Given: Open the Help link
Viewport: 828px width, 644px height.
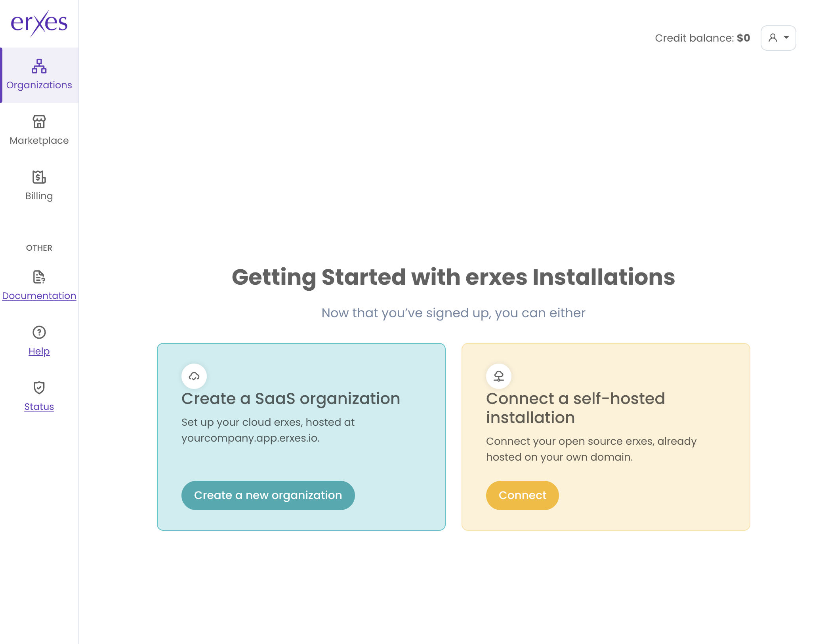Looking at the screenshot, I should [x=39, y=351].
